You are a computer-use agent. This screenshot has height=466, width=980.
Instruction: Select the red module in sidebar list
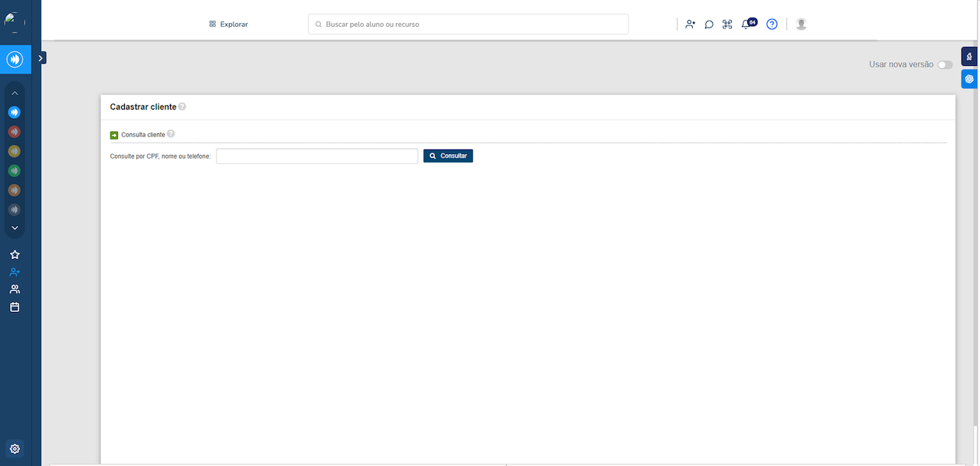pos(15,132)
